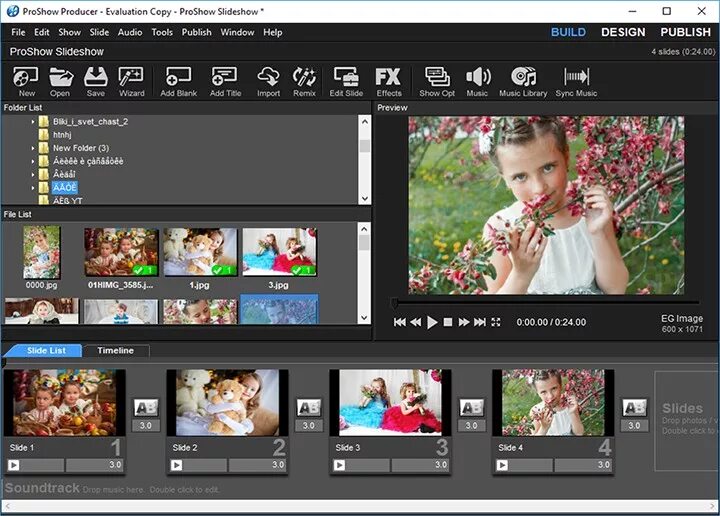
Task: Open the Tools menu
Action: (162, 32)
